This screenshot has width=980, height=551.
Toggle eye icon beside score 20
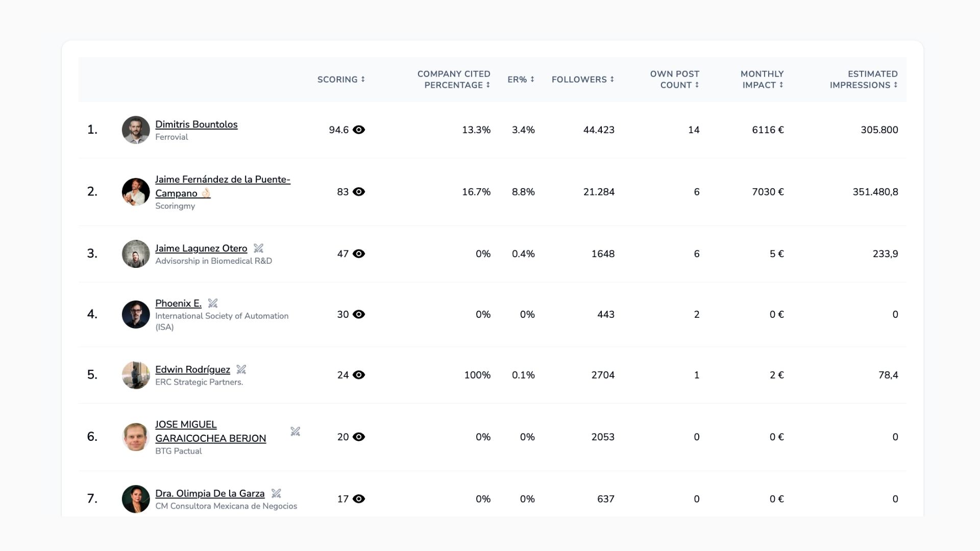click(x=359, y=437)
